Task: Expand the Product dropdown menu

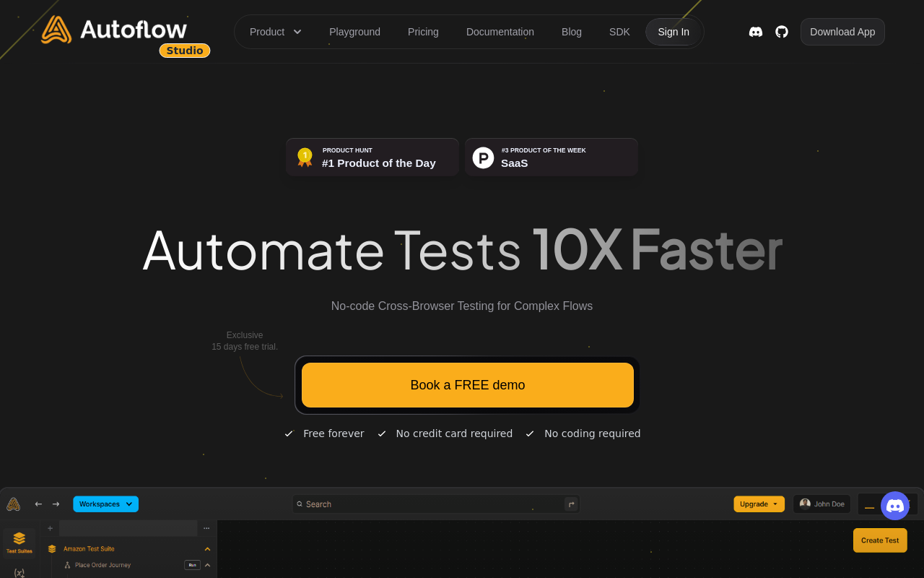Action: point(275,32)
